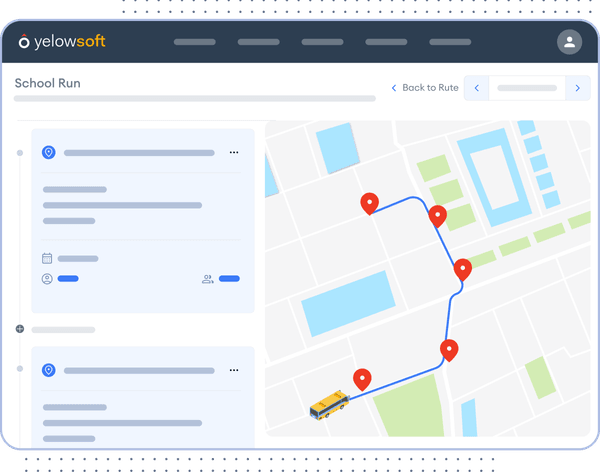Open the second navigation menu placeholder
The image size is (600, 472).
point(259,42)
